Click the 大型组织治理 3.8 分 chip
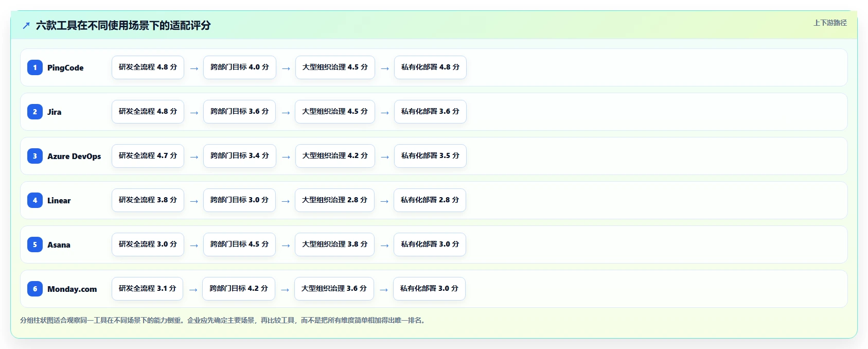The height and width of the screenshot is (349, 868). pyautogui.click(x=334, y=245)
